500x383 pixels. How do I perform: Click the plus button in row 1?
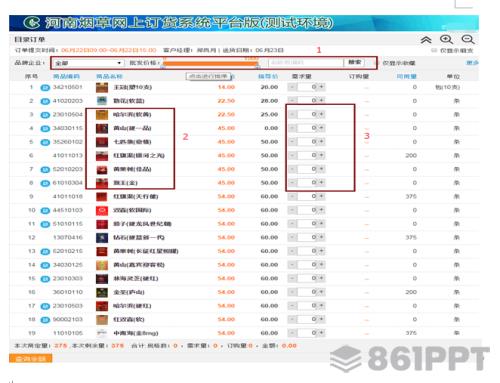[x=321, y=87]
